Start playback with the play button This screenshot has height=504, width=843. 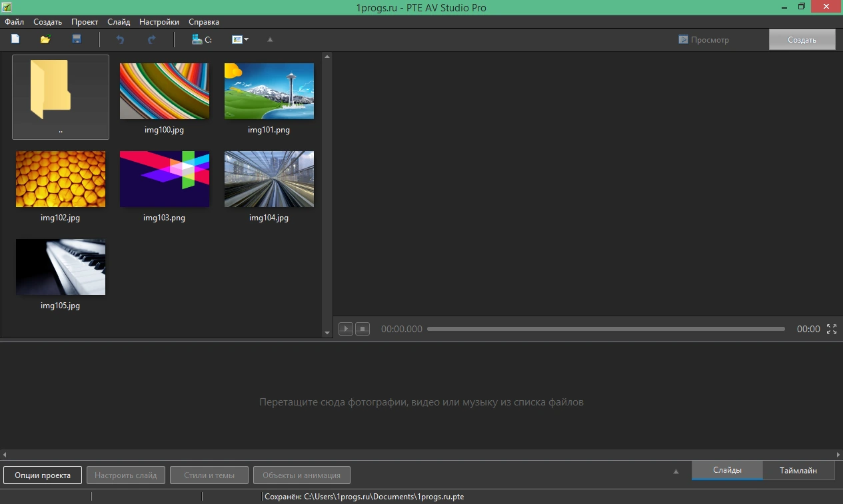tap(346, 329)
